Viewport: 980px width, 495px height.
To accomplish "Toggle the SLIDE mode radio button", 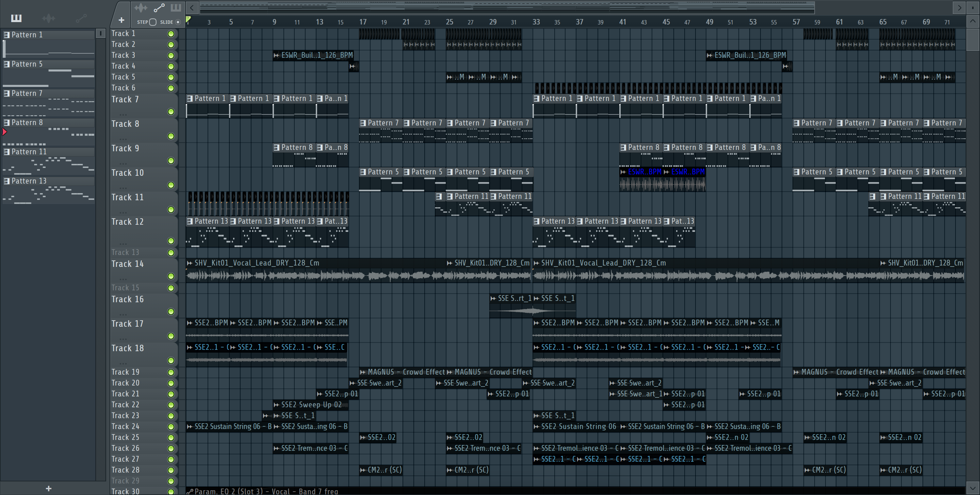I will pos(178,22).
